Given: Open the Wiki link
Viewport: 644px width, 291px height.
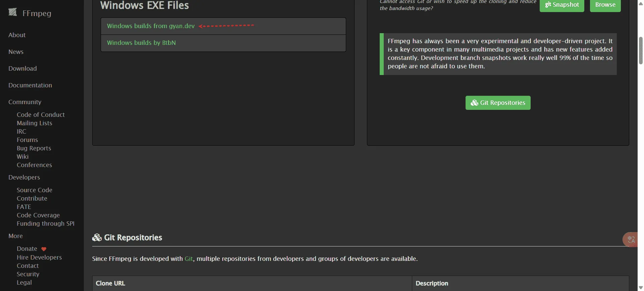Looking at the screenshot, I should pos(23,156).
